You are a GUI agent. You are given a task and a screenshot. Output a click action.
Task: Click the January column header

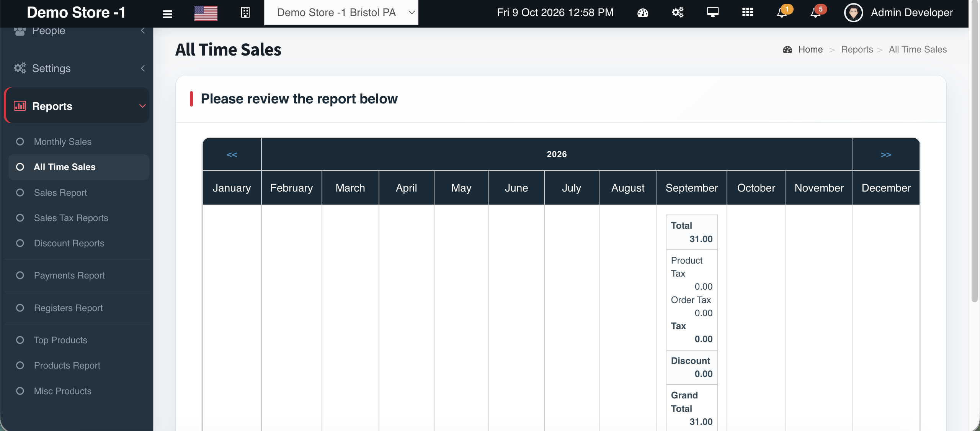pyautogui.click(x=232, y=188)
